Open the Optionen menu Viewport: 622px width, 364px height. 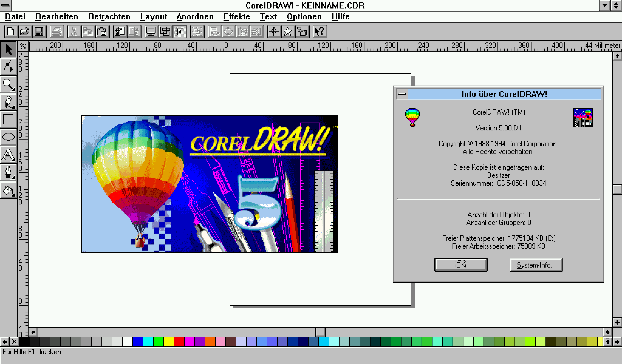pyautogui.click(x=304, y=17)
